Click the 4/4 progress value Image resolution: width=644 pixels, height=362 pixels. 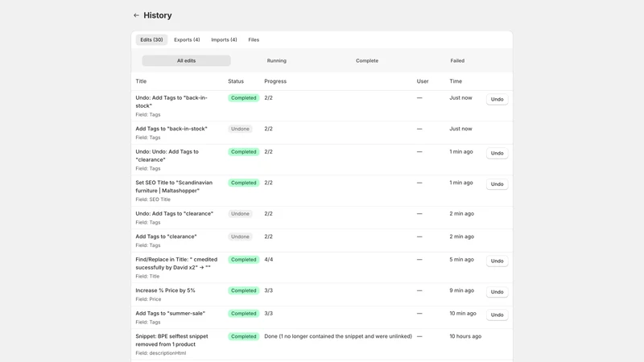tap(268, 260)
